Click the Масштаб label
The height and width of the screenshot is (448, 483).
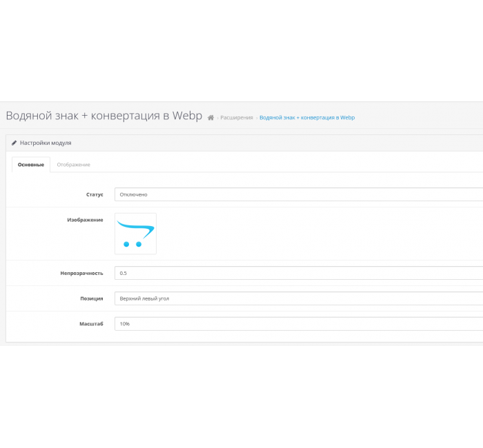91,324
